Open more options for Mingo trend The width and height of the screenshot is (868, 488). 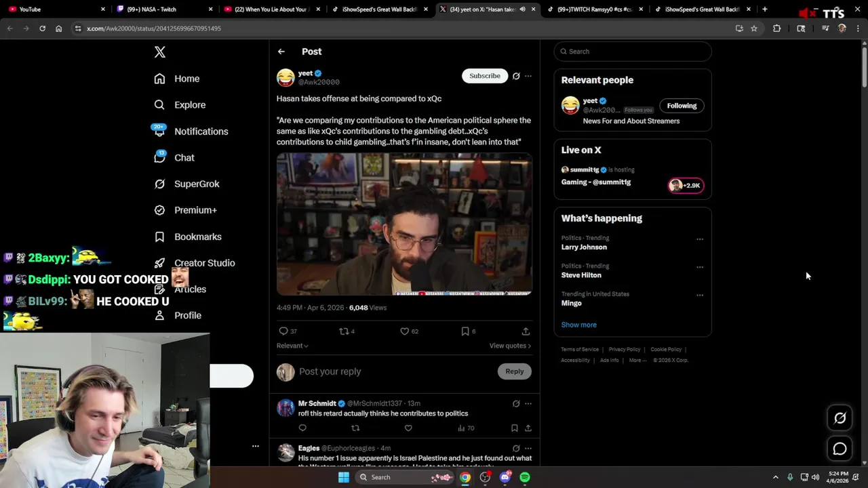pyautogui.click(x=700, y=296)
